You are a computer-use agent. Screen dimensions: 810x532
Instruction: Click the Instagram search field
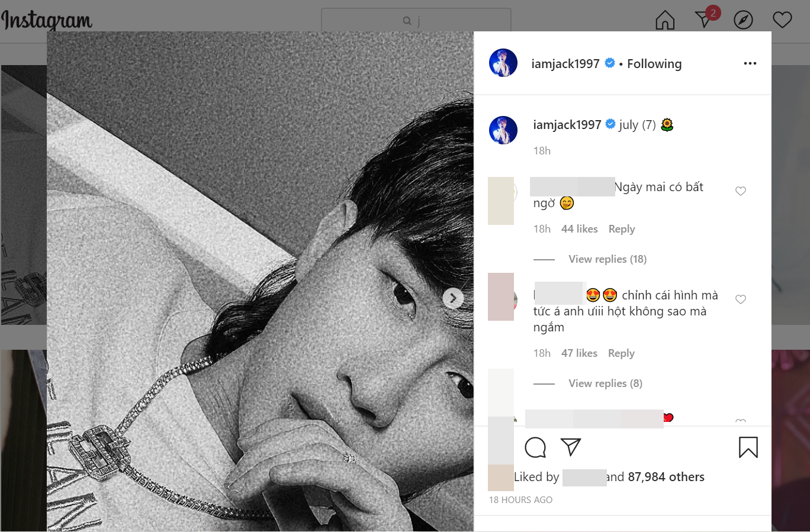[416, 20]
